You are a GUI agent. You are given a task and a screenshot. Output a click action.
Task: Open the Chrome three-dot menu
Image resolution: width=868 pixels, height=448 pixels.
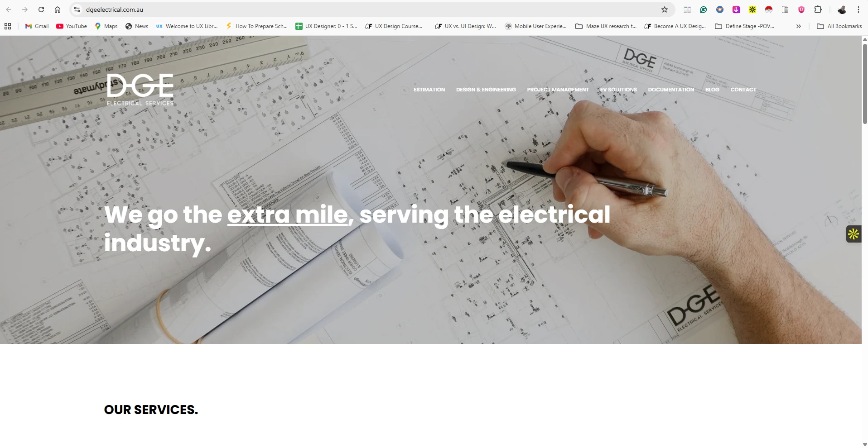point(858,10)
